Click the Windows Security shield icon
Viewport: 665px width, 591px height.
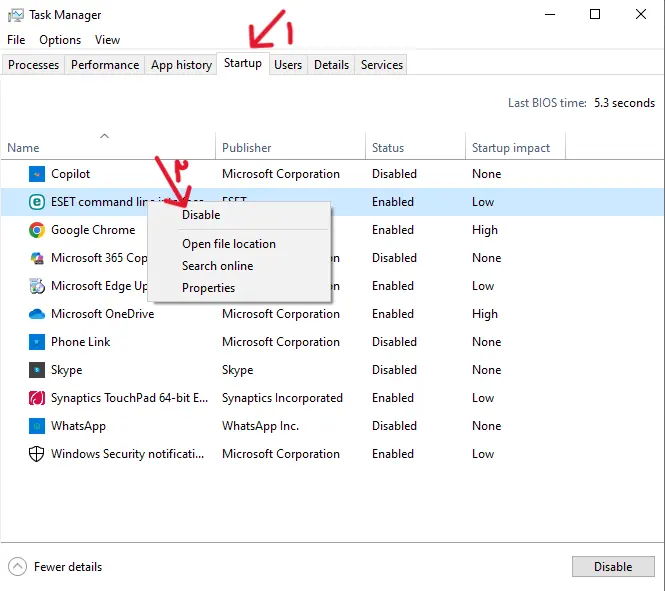pos(36,454)
